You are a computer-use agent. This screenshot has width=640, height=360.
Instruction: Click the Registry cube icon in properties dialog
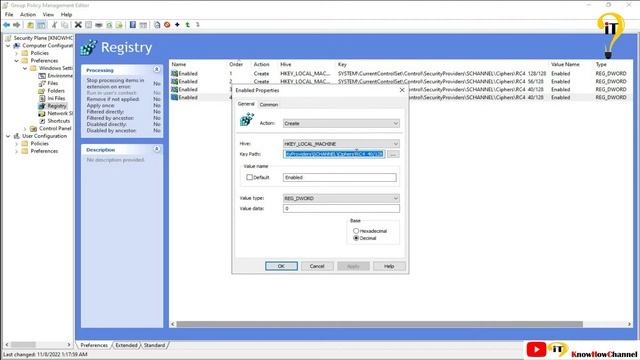point(247,120)
